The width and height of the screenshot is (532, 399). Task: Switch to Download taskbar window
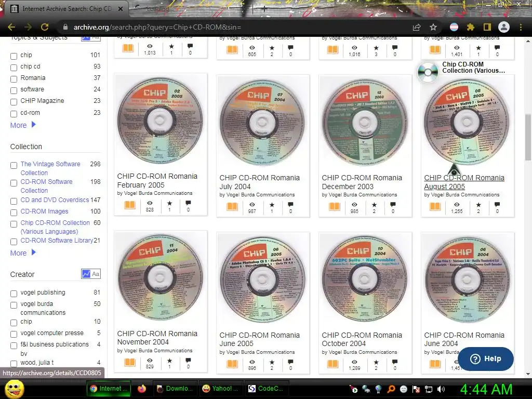pos(175,389)
